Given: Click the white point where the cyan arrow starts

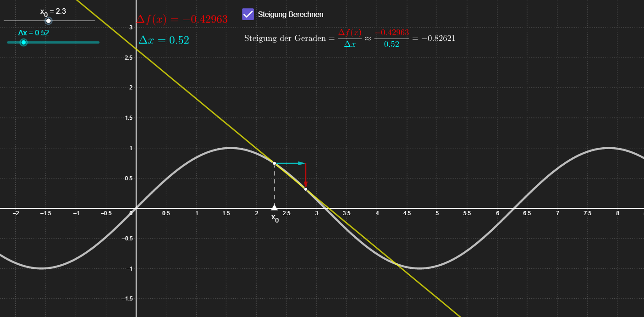Looking at the screenshot, I should point(274,163).
